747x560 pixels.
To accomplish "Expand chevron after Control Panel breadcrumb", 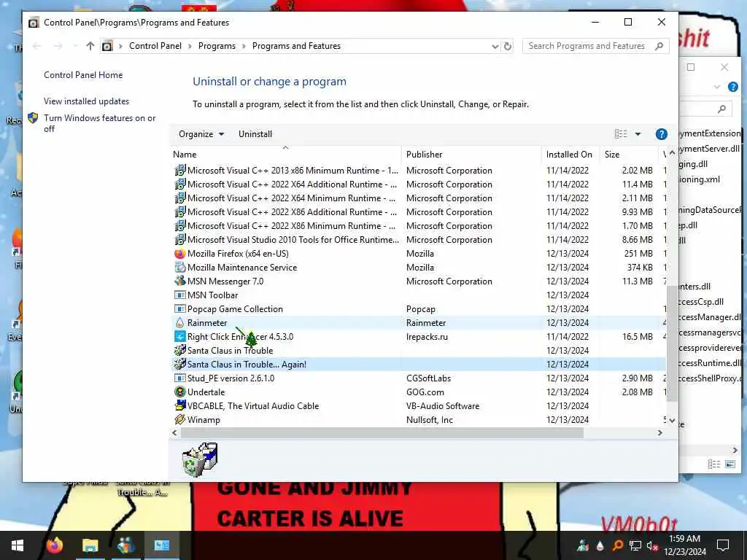I will pos(190,46).
